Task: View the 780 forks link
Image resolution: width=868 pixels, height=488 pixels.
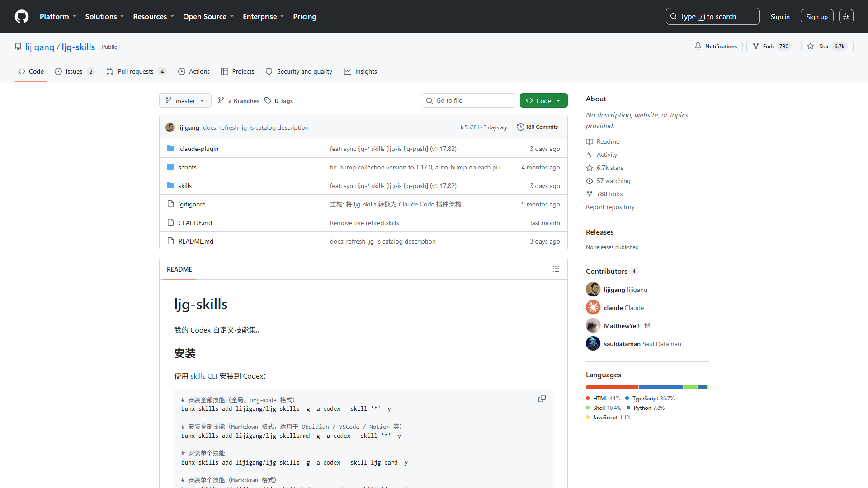Action: click(604, 194)
